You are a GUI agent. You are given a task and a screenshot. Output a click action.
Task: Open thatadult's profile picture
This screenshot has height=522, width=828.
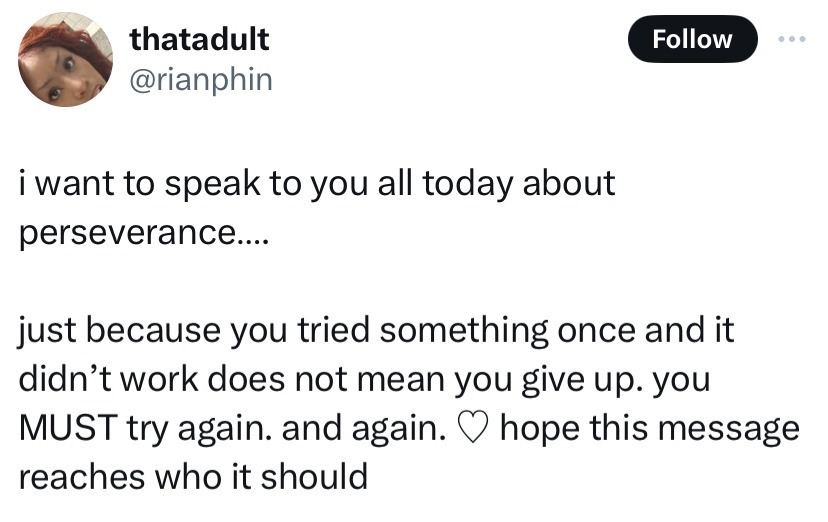(65, 59)
